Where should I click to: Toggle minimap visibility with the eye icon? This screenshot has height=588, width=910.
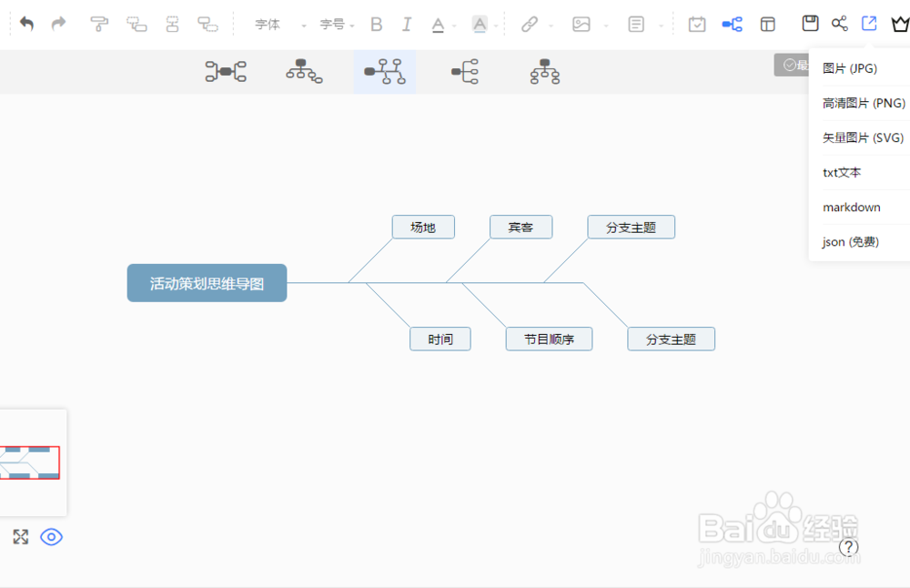point(52,537)
